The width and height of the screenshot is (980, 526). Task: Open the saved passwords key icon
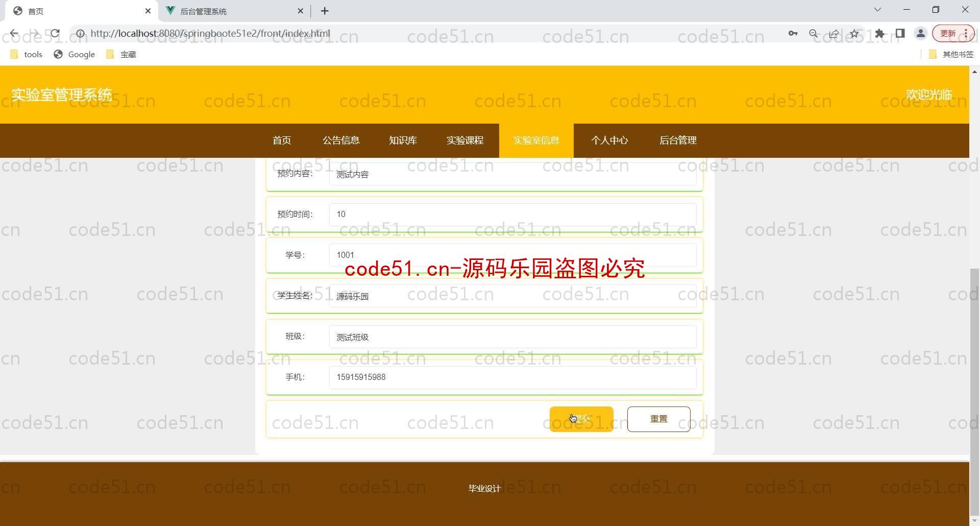click(793, 34)
